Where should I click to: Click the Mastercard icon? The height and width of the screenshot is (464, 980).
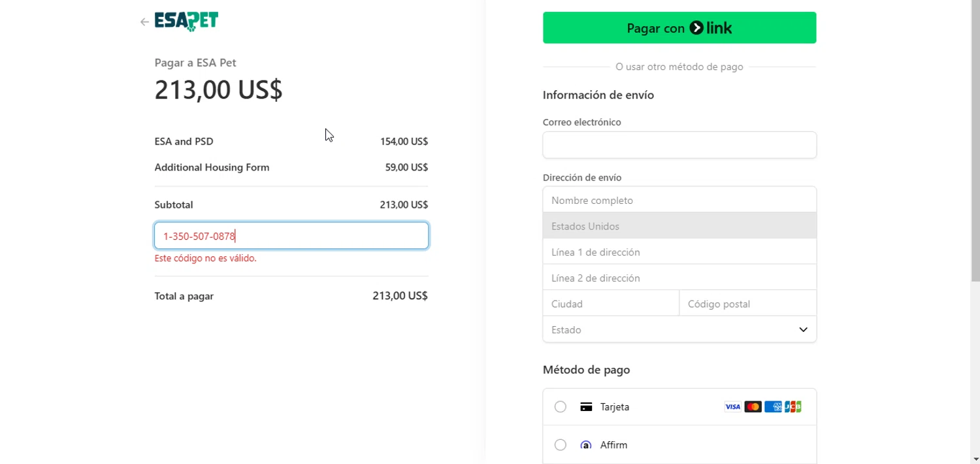pos(753,407)
